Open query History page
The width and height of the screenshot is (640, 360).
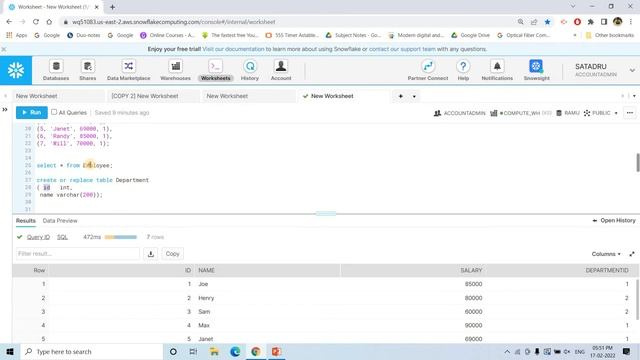pyautogui.click(x=250, y=70)
